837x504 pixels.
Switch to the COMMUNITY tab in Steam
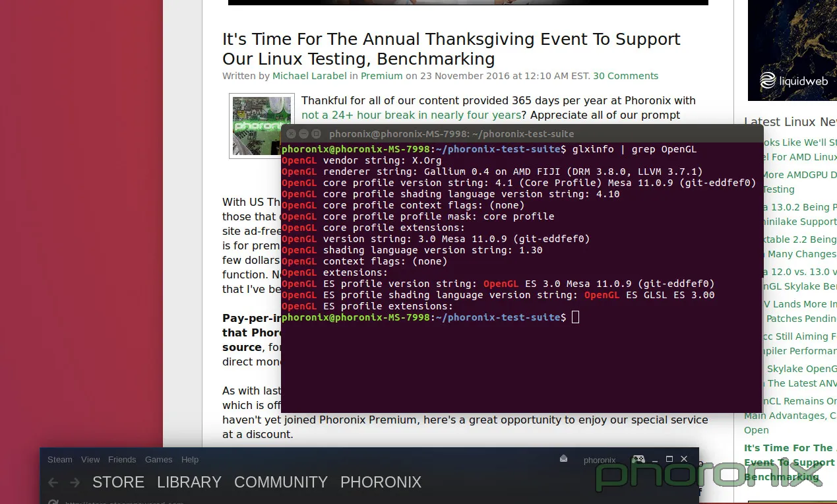point(281,482)
